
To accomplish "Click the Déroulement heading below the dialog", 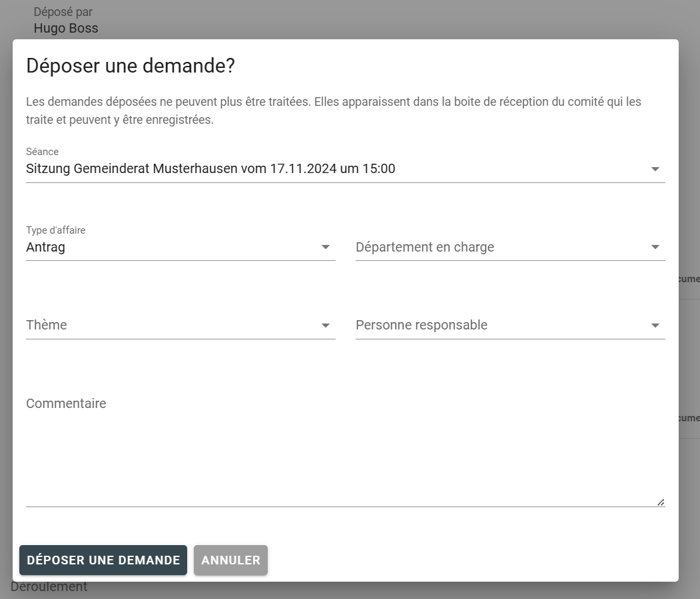I will [x=49, y=587].
